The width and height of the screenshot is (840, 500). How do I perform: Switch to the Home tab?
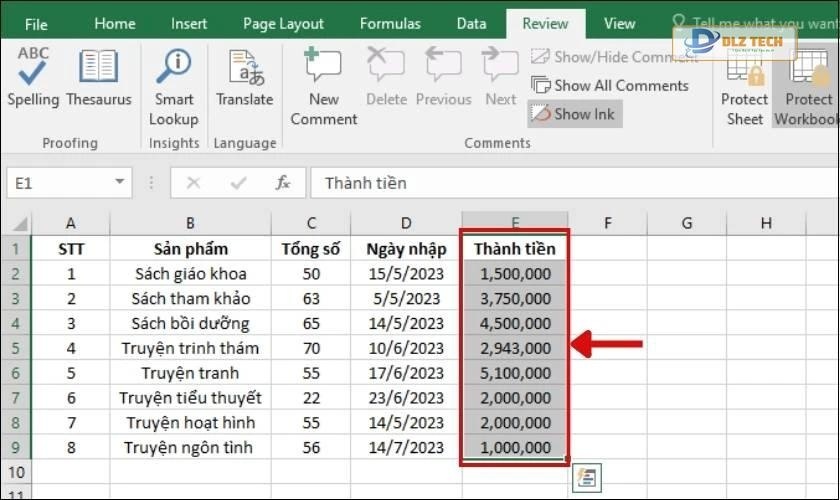115,24
